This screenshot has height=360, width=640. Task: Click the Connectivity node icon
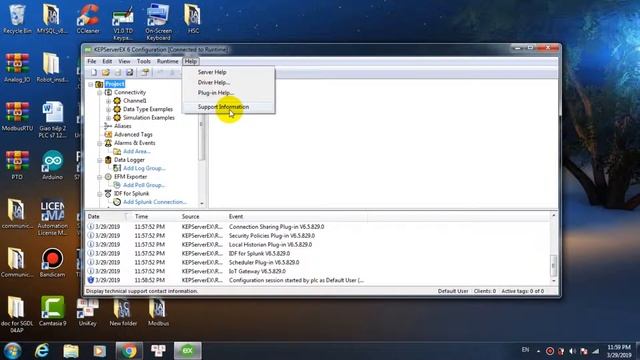point(108,92)
